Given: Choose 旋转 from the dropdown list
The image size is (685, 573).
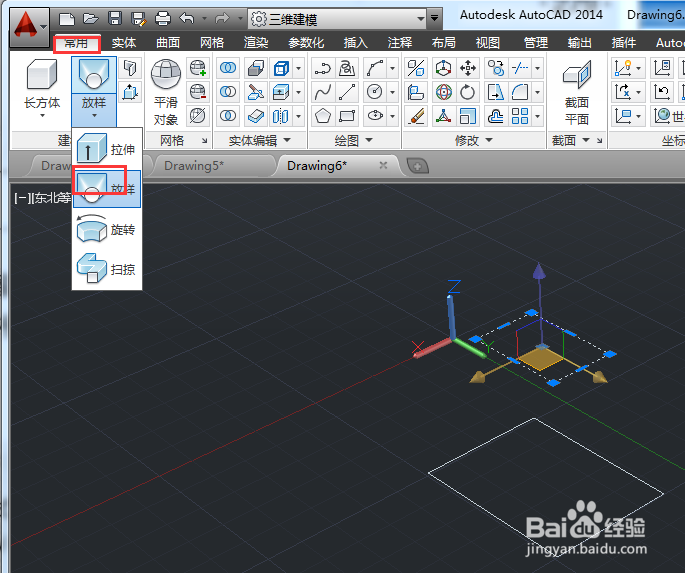Looking at the screenshot, I should tap(107, 229).
